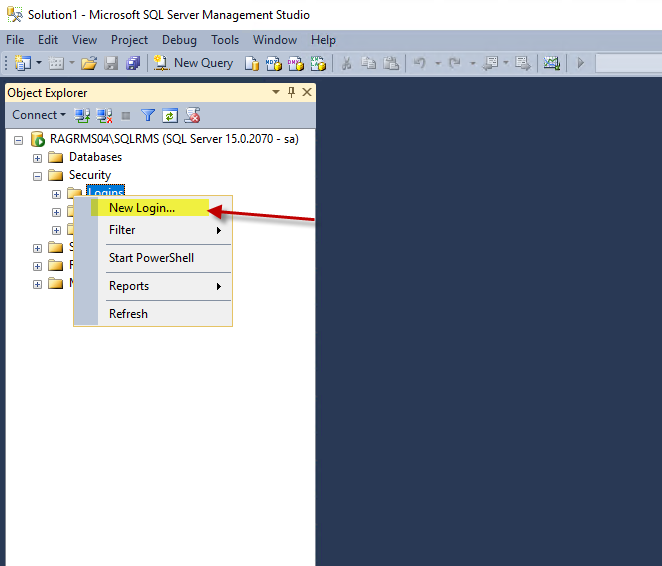Open the Undo history dropdown arrow
This screenshot has width=662, height=566.
(438, 63)
